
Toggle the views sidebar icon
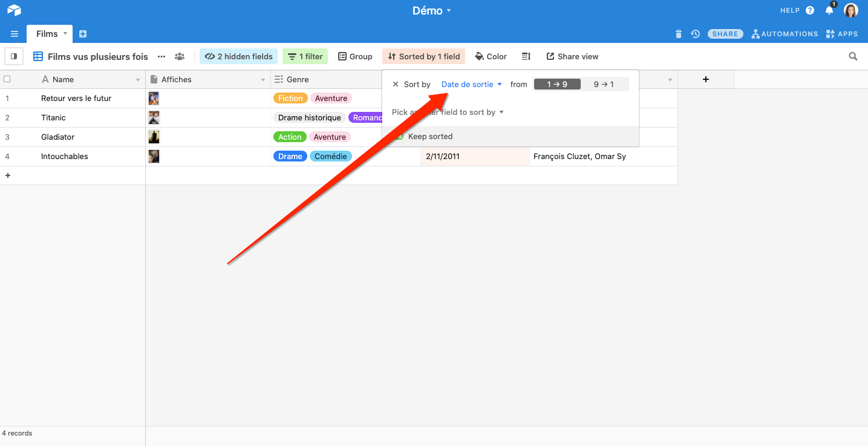click(14, 56)
